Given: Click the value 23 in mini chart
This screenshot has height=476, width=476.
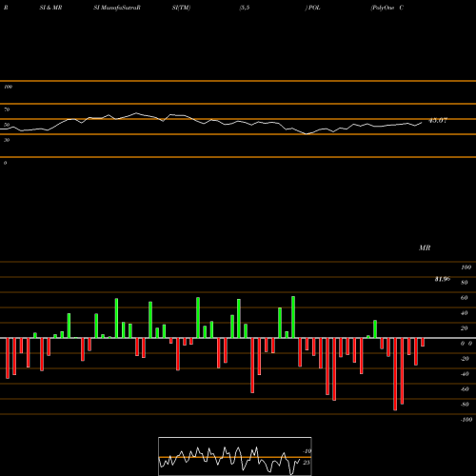Looking at the screenshot, I should 307,463.
